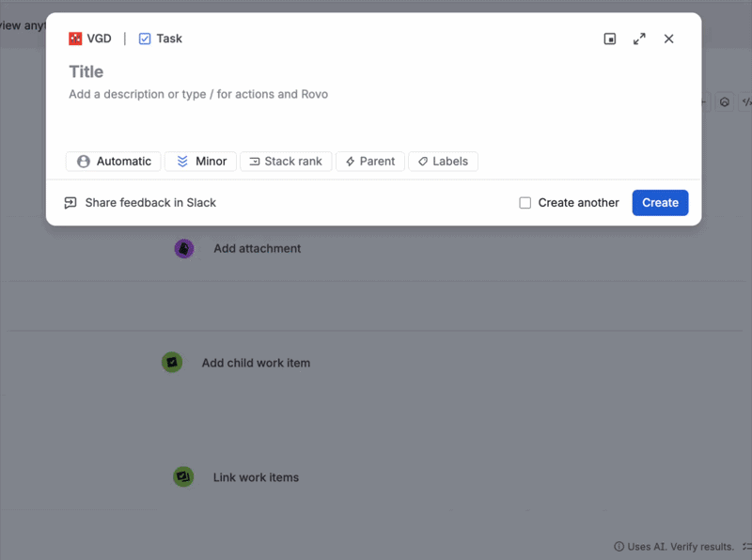The width and height of the screenshot is (752, 560).
Task: Select Add child work item option
Action: [256, 363]
